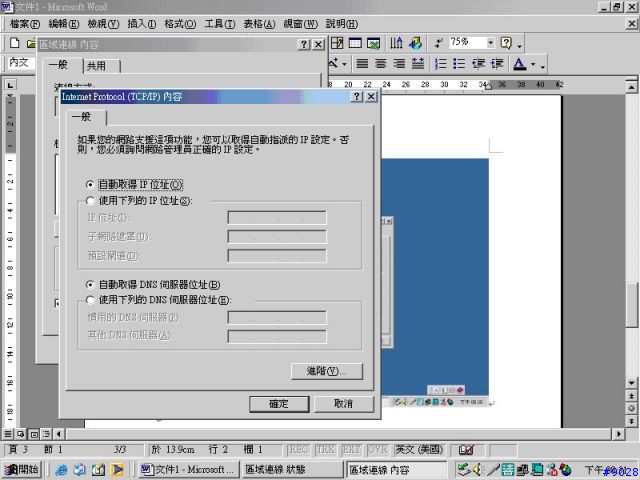The width and height of the screenshot is (640, 480).
Task: Click the Align Right icon
Action: tap(399, 64)
